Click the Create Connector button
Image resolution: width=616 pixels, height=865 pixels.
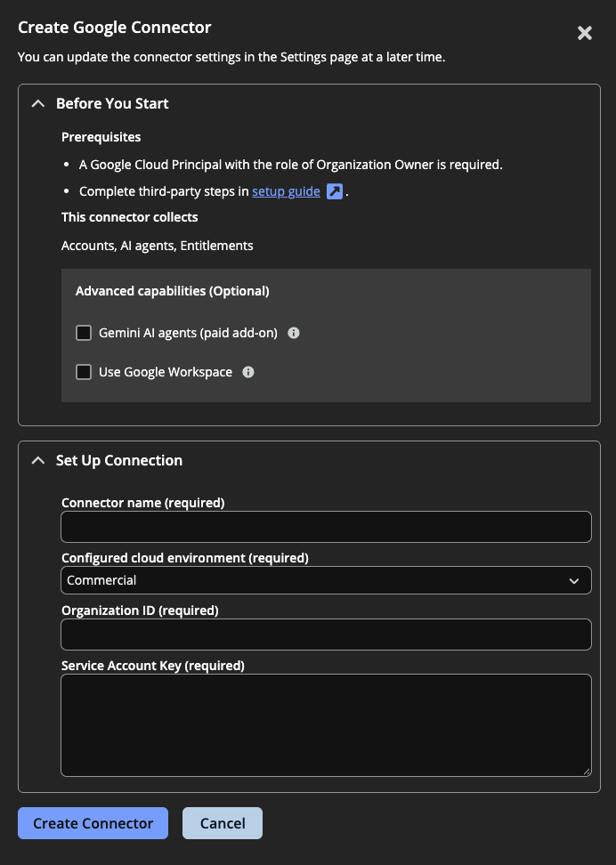(93, 823)
